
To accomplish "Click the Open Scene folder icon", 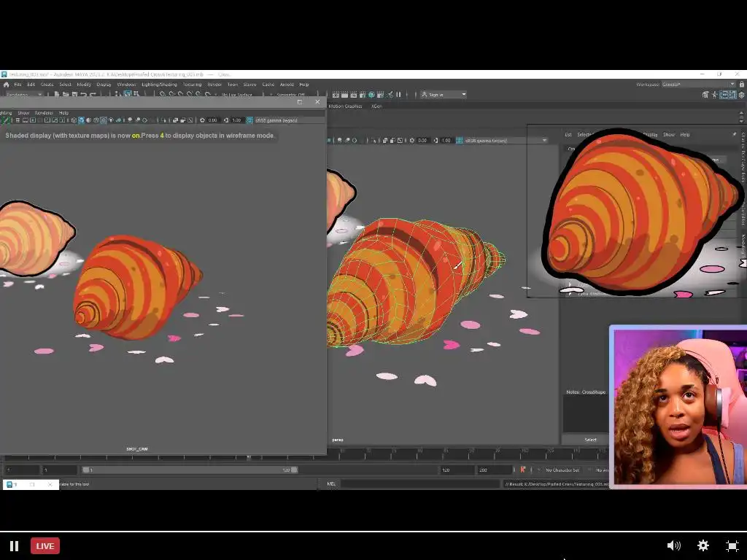I will click(x=66, y=95).
